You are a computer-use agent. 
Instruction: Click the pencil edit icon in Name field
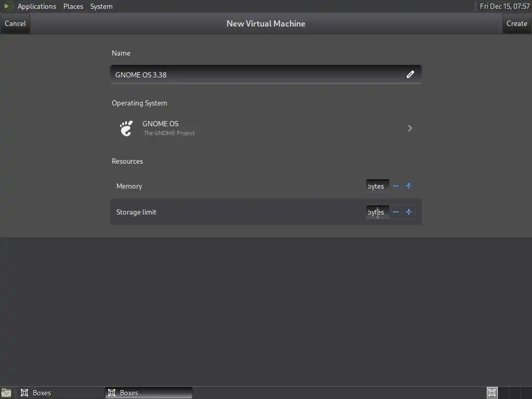point(410,74)
